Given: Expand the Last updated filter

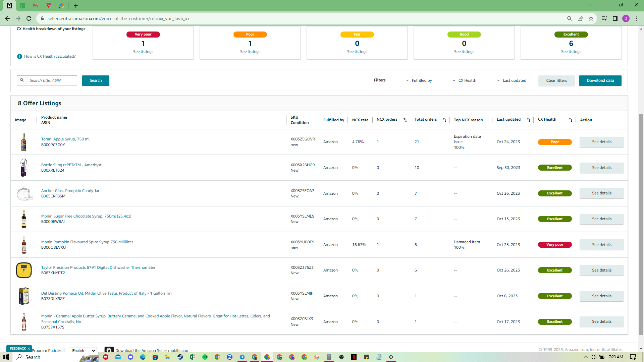Looking at the screenshot, I should coord(512,80).
